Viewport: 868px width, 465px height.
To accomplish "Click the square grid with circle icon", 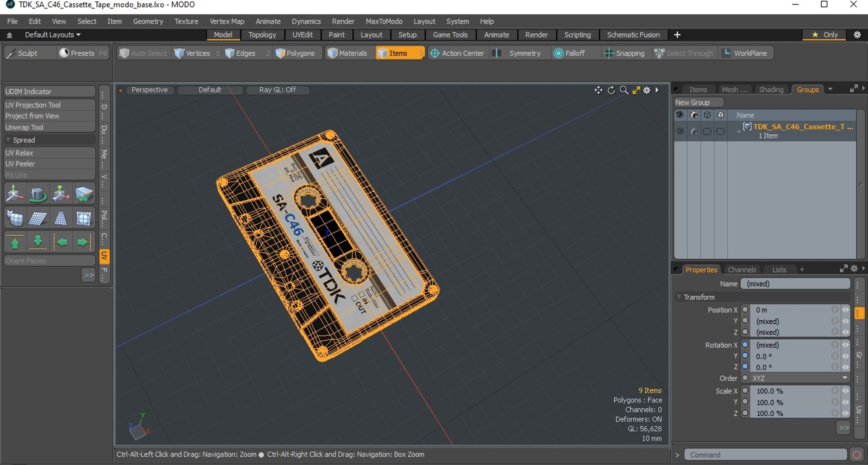I will (x=84, y=218).
